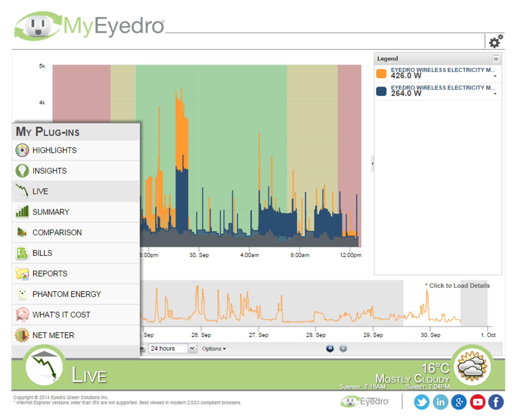Viewport: 512px width, 420px height.
Task: Select BILLS menu item
Action: coord(76,253)
